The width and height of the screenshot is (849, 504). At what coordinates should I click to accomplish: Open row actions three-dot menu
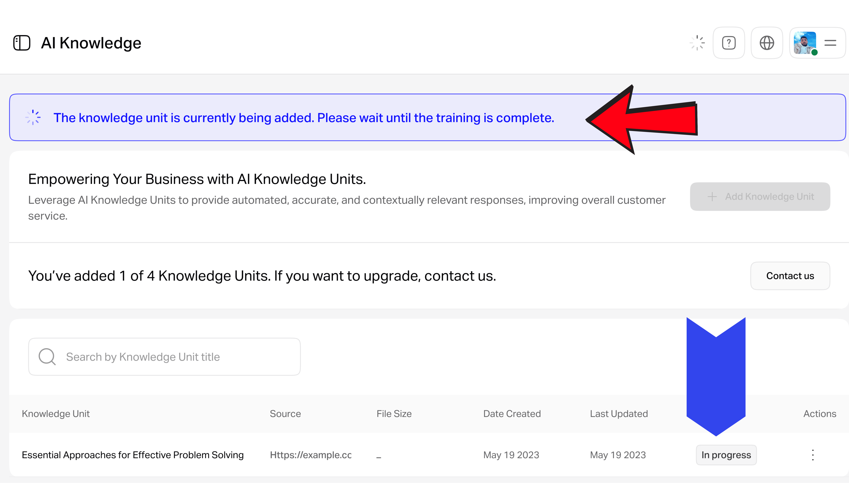pos(813,455)
